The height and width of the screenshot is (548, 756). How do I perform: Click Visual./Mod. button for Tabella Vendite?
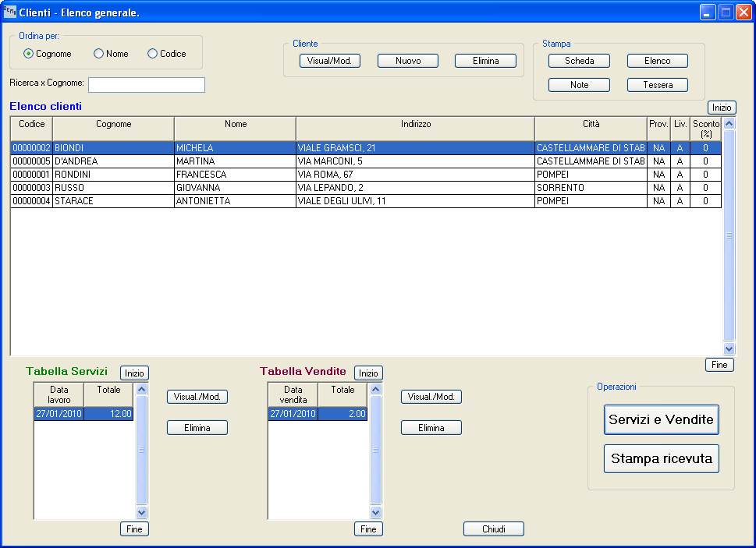point(431,397)
